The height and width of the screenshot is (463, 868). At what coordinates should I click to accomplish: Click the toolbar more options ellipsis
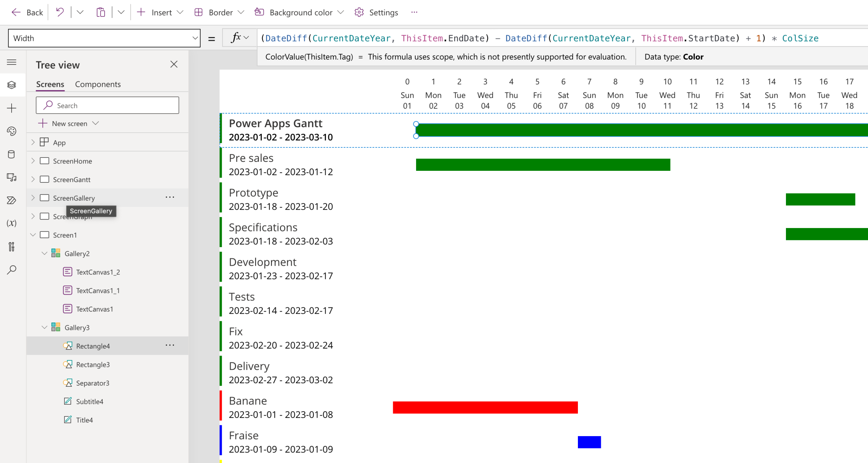point(414,12)
